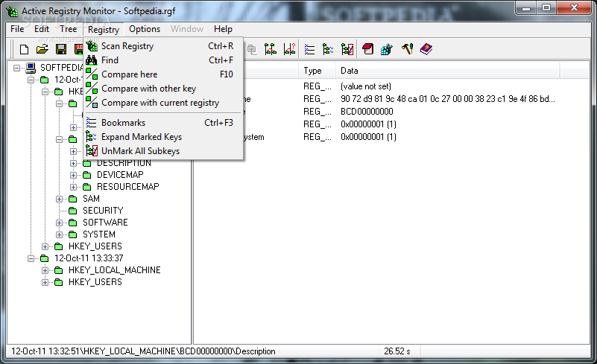Select Compare with other key
597x364 pixels.
pyautogui.click(x=163, y=89)
